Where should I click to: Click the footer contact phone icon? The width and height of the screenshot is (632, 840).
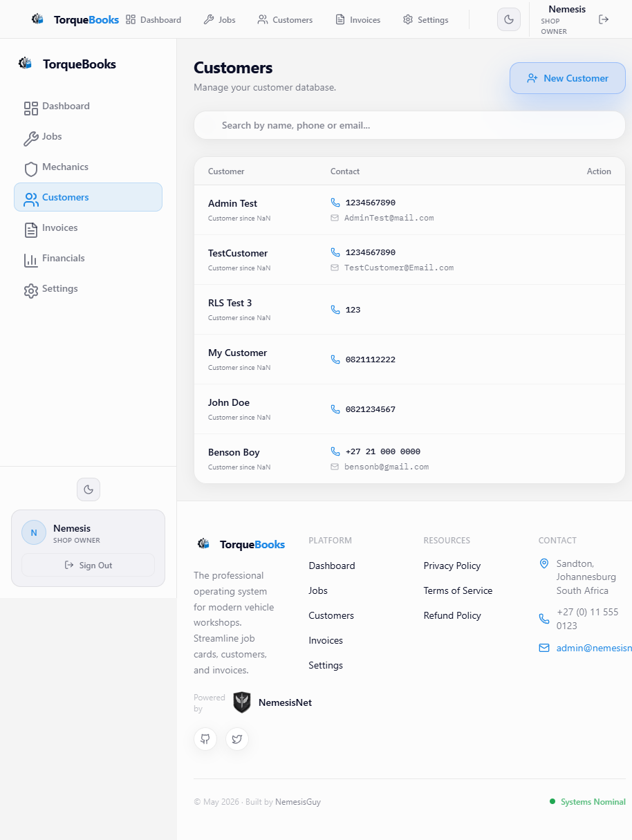point(543,619)
